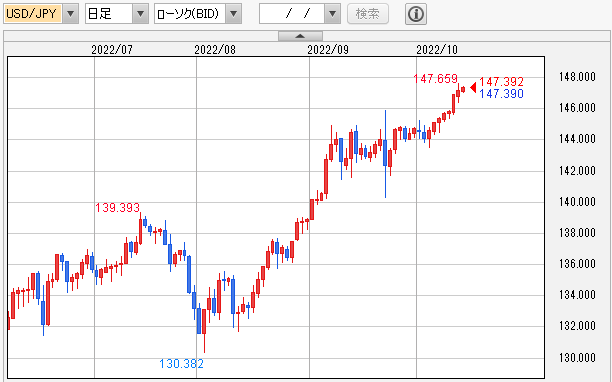Select the USD/JPY currency field
The width and height of the screenshot is (612, 382).
click(33, 14)
